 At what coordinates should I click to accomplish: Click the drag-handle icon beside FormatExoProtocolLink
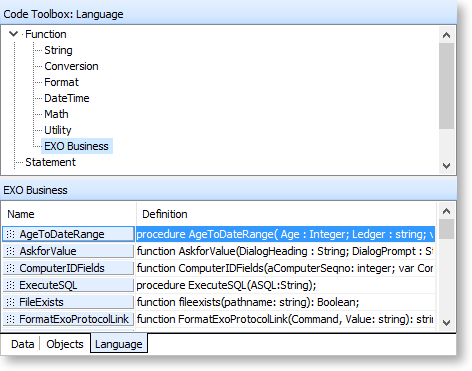(x=10, y=319)
